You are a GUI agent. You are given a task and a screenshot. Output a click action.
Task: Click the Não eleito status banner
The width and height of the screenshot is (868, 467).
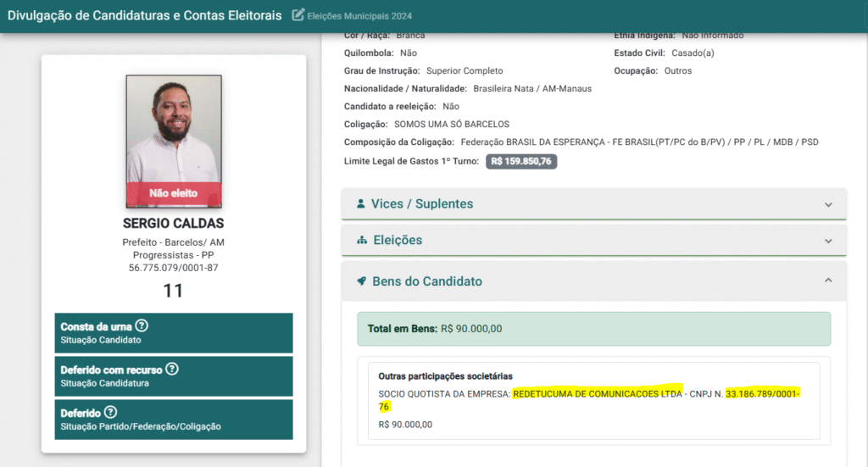[x=174, y=193]
